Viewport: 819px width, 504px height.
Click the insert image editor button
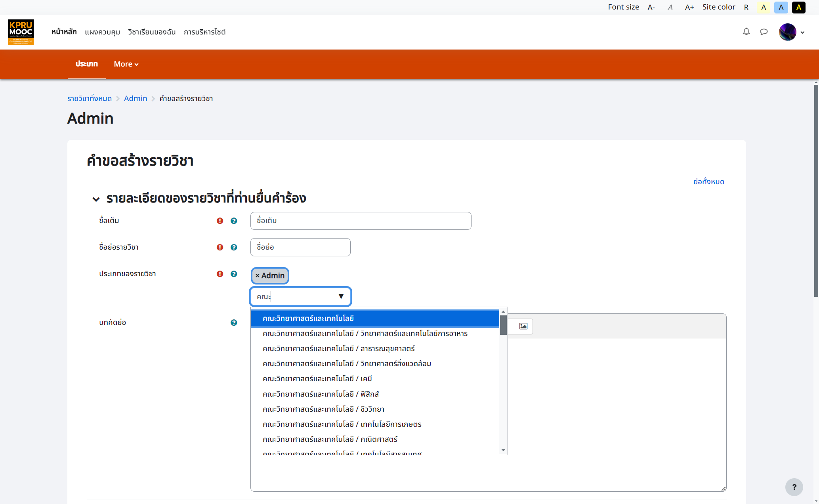click(523, 326)
